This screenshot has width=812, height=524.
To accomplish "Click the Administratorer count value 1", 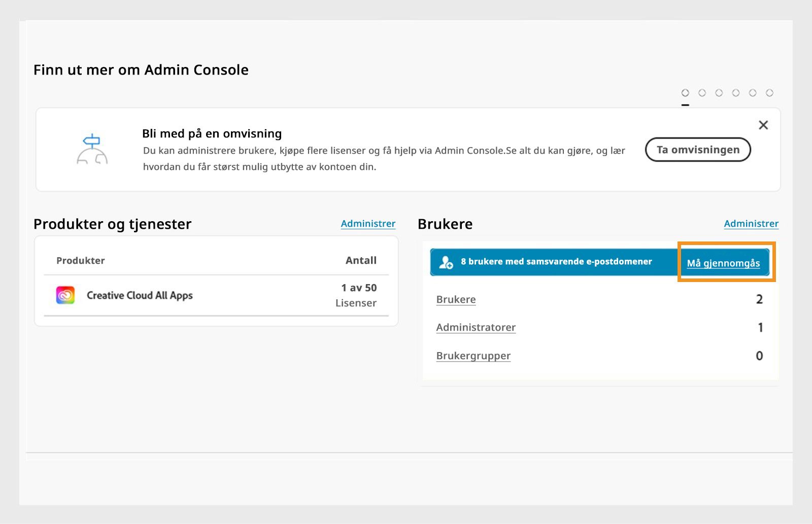I will 760,328.
